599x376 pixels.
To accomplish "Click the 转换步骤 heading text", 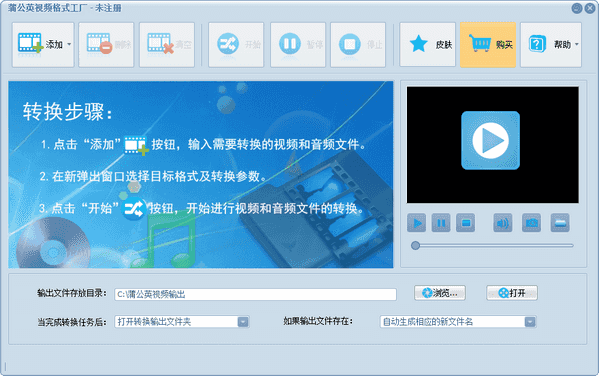I will point(68,112).
